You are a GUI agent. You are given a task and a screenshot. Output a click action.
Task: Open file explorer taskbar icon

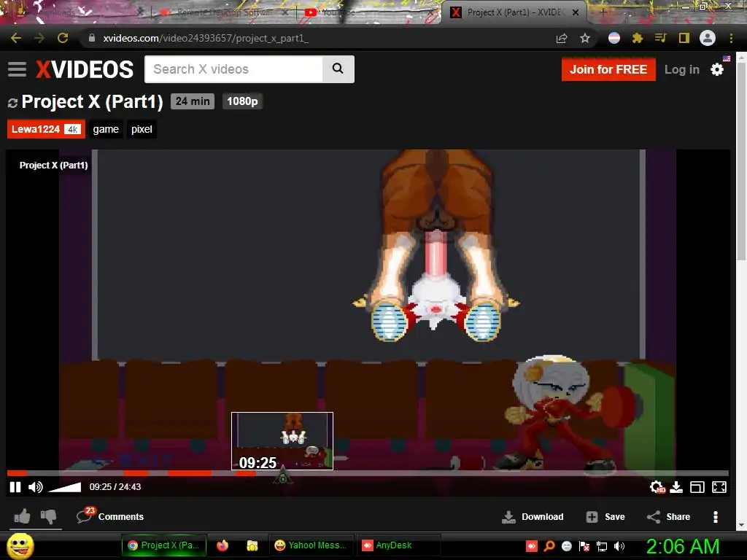252,545
